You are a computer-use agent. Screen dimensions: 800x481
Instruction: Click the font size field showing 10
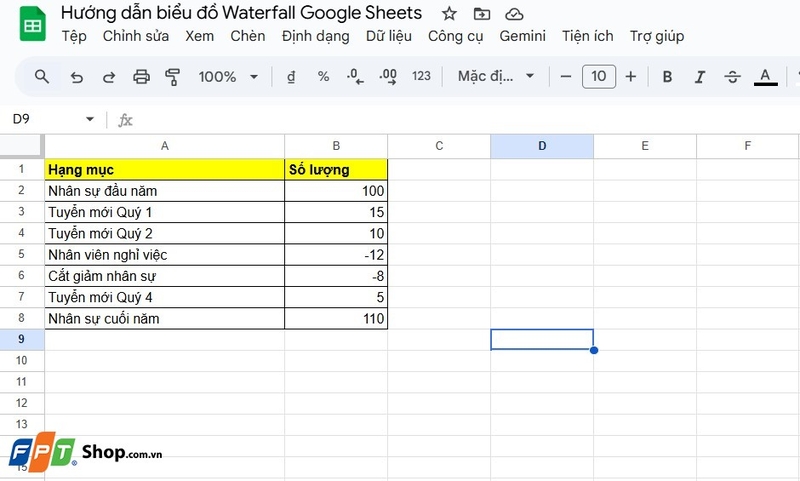pyautogui.click(x=598, y=77)
